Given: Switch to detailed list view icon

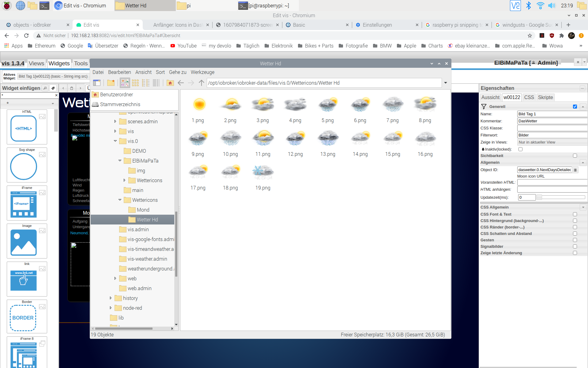Looking at the screenshot, I should (x=156, y=83).
